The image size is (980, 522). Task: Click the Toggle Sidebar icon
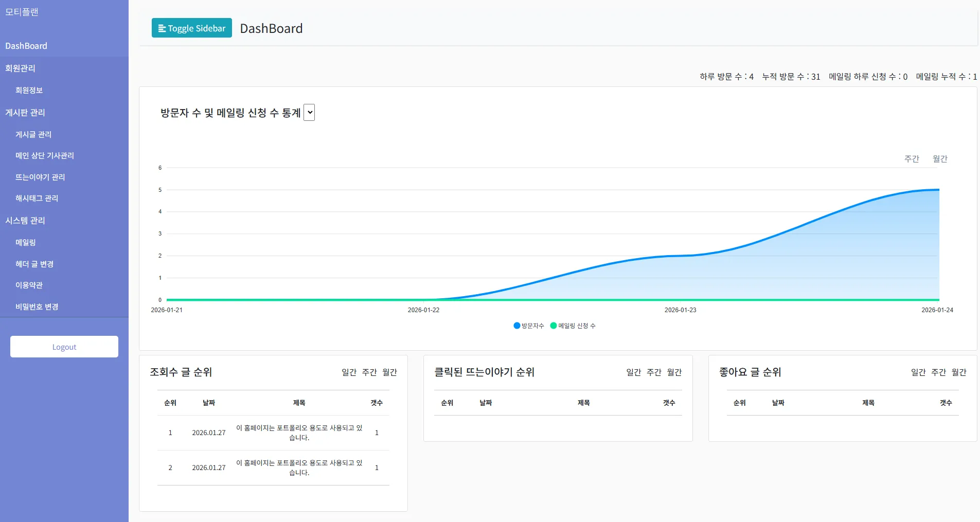click(x=163, y=28)
